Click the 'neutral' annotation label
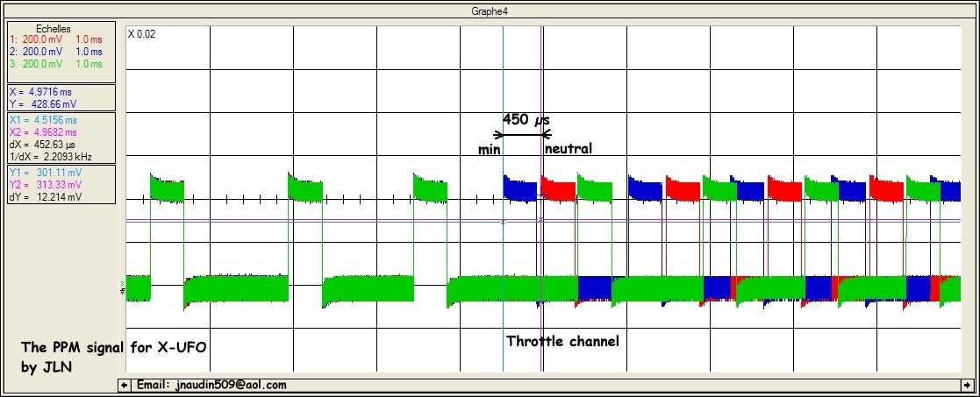The height and width of the screenshot is (397, 980). (569, 149)
